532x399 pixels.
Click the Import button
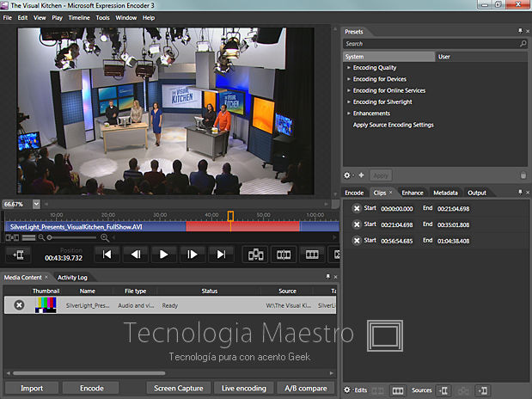coord(32,388)
